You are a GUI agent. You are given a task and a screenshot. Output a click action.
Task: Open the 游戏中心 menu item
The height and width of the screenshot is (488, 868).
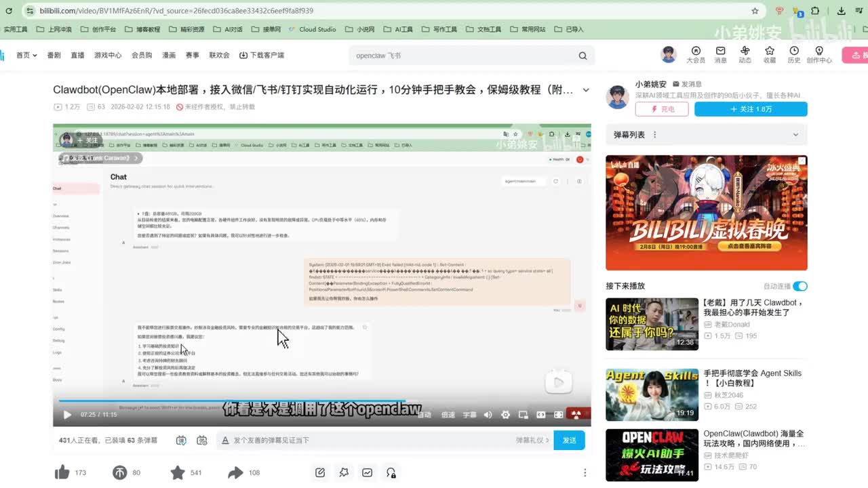pyautogui.click(x=108, y=55)
